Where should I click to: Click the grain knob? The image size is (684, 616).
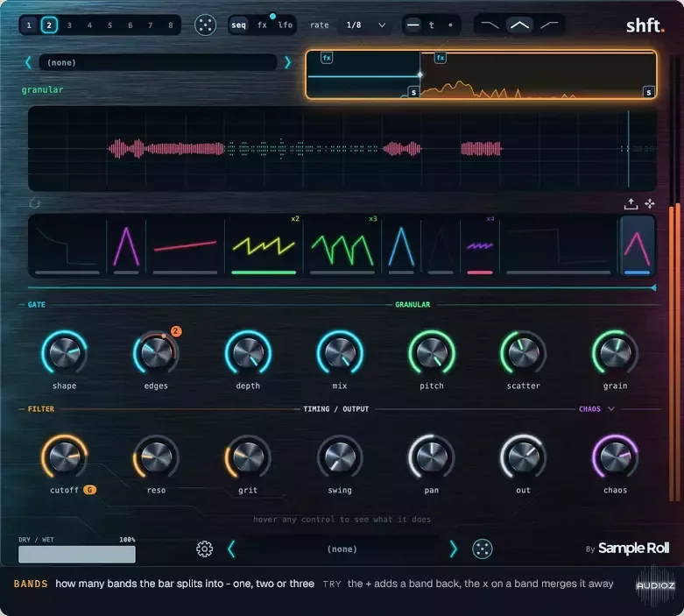[615, 353]
